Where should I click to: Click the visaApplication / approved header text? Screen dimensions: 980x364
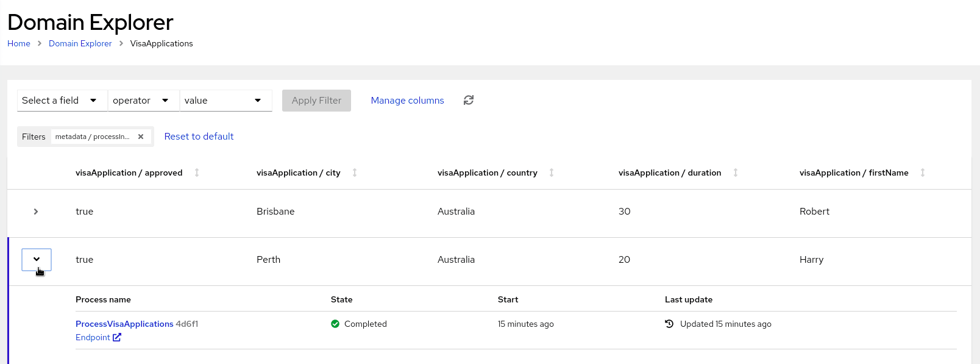(129, 173)
